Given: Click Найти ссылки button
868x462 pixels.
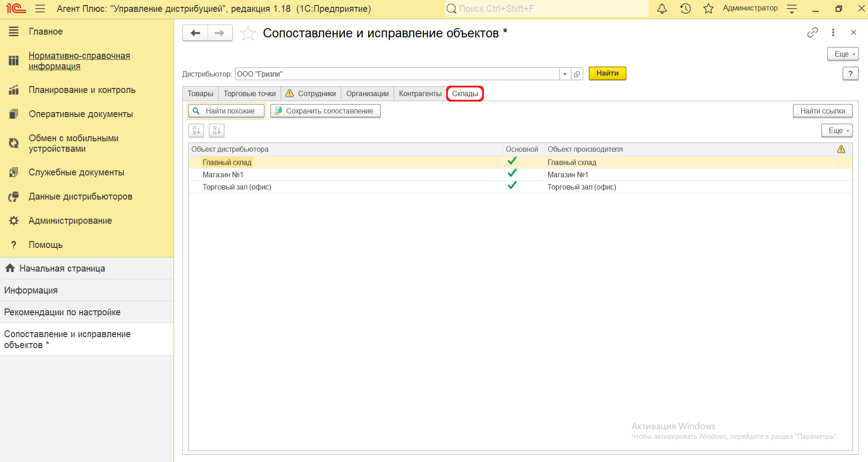Looking at the screenshot, I should (822, 111).
